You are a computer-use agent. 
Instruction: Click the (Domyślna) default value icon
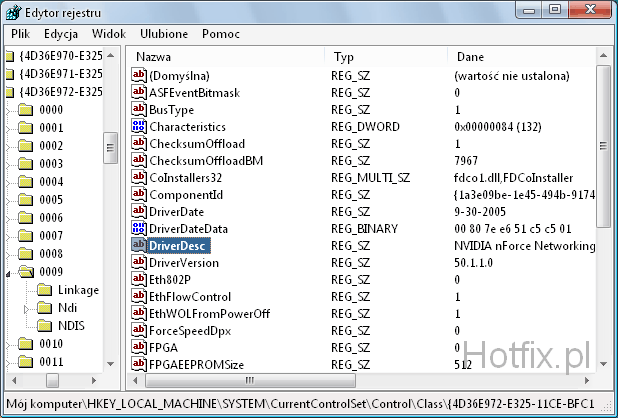[x=139, y=76]
